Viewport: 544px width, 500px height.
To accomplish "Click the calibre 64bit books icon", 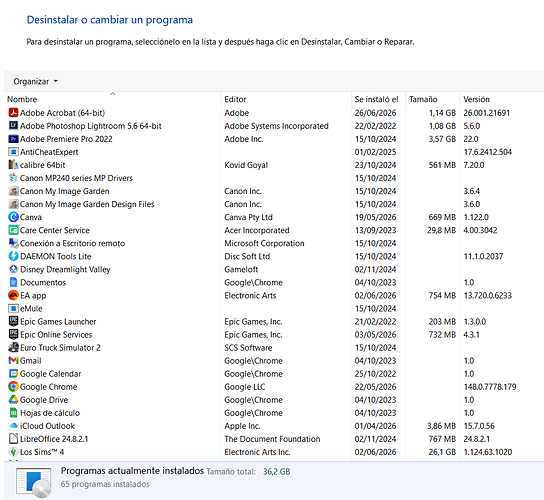I will click(x=13, y=165).
